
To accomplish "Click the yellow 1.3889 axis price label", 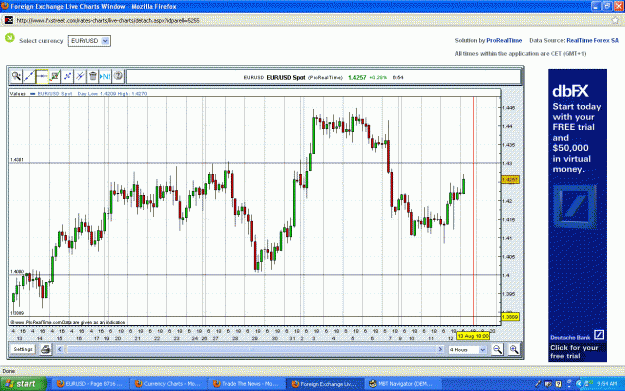I will click(510, 317).
